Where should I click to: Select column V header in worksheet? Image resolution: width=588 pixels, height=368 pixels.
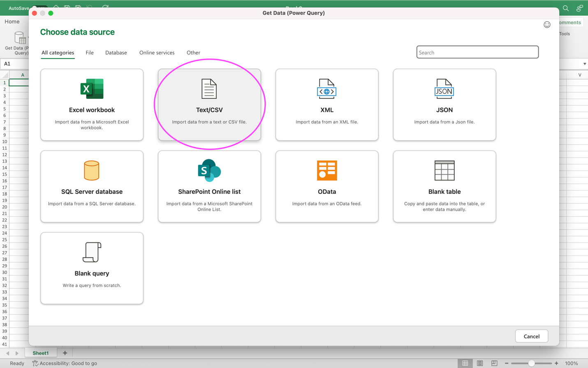[580, 75]
